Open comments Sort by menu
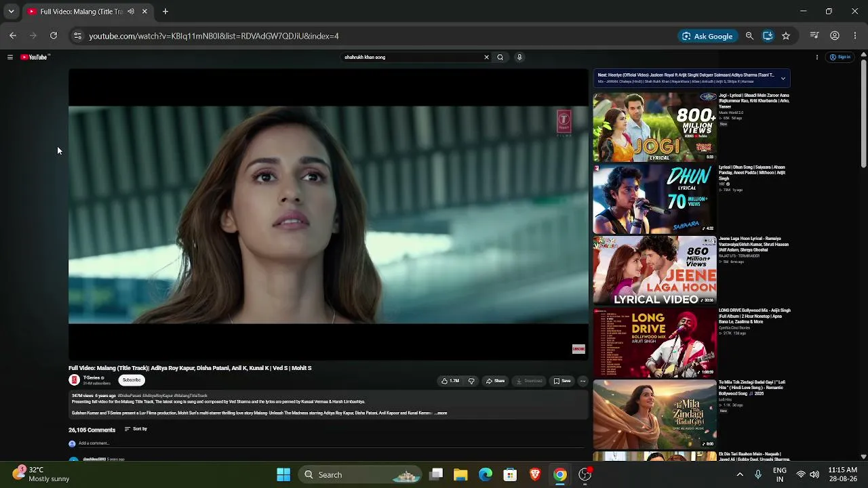This screenshot has width=868, height=488. coord(136,429)
